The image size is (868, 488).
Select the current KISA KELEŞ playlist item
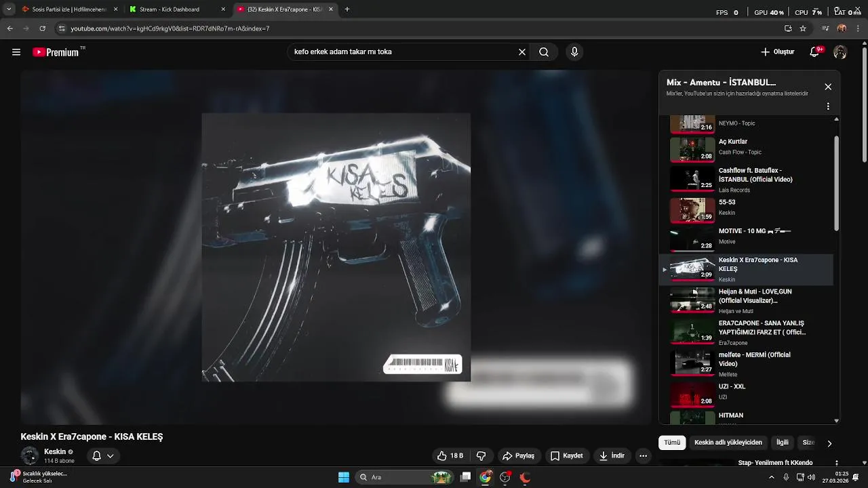[x=746, y=270]
